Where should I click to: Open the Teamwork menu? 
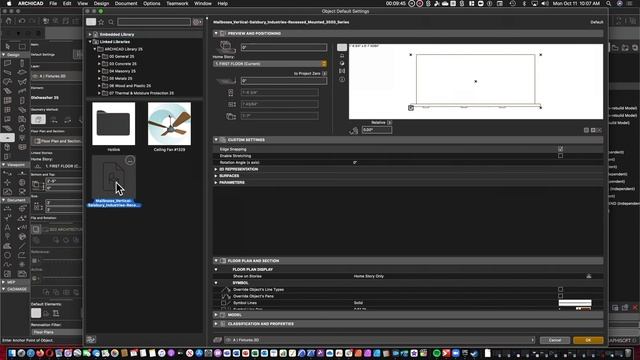point(177,3)
